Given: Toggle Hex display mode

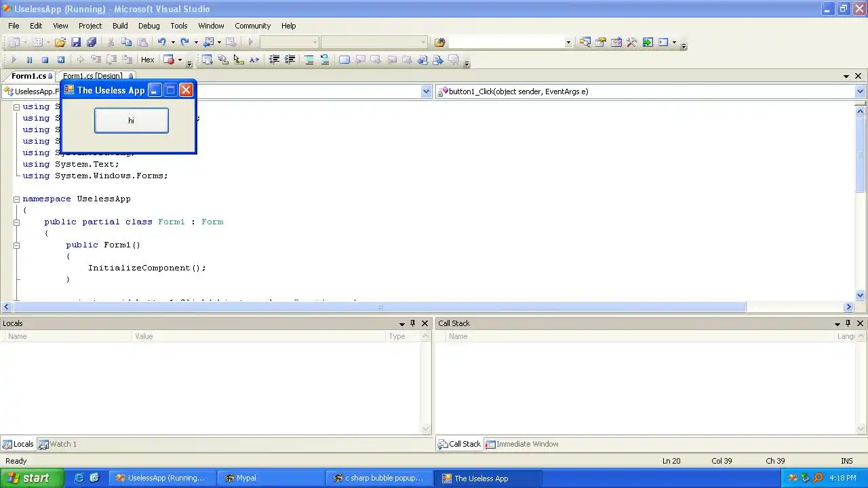Looking at the screenshot, I should [147, 60].
